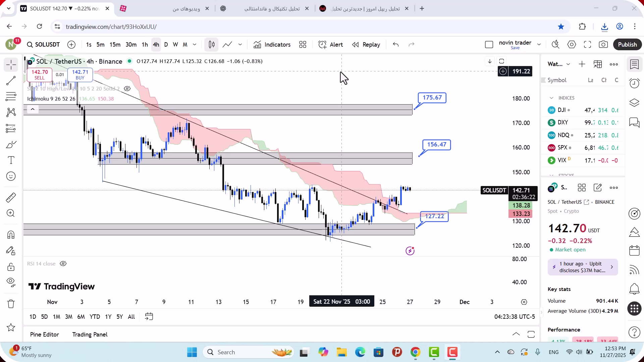Select the YTD date range
The image size is (644, 362).
tap(95, 317)
